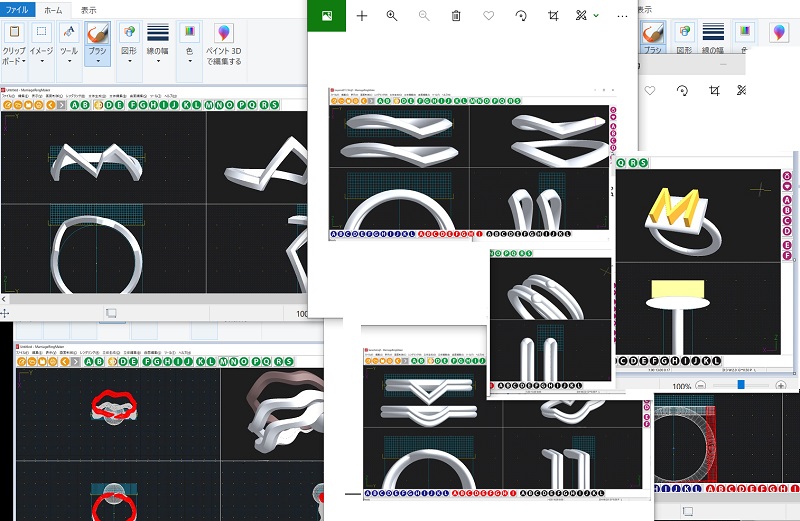Click the green Photos collection icon
The width and height of the screenshot is (800, 521).
pyautogui.click(x=326, y=16)
